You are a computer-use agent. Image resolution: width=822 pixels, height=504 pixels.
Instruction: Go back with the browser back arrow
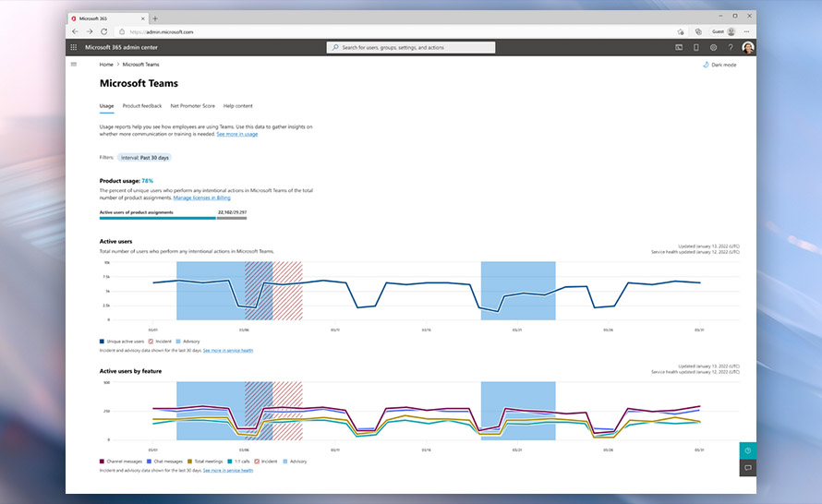pos(75,32)
